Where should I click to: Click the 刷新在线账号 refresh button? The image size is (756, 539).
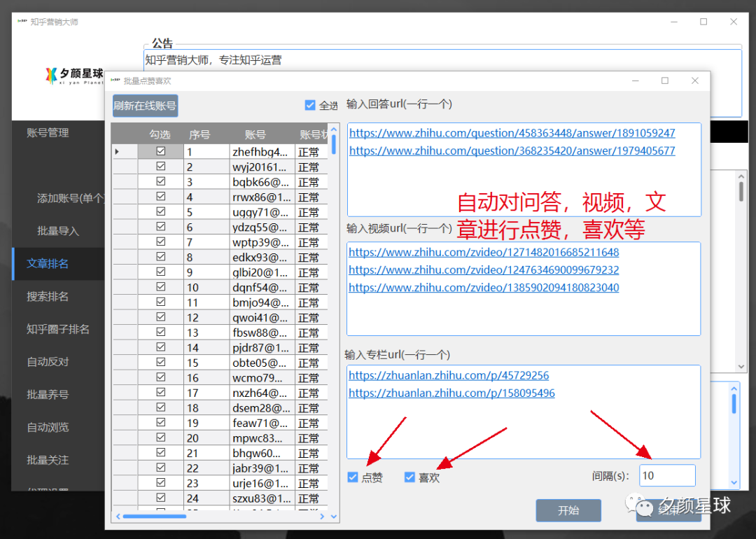coord(145,106)
